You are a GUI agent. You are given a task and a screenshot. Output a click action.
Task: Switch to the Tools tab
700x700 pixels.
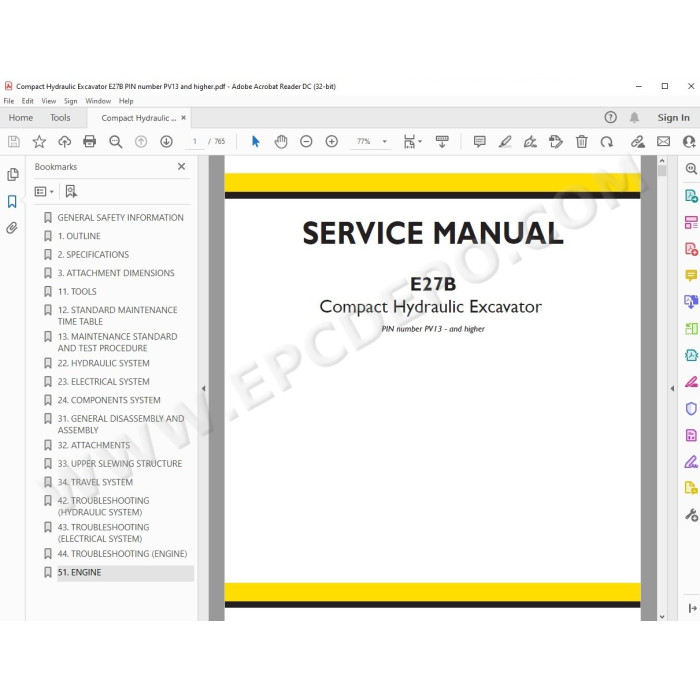[x=60, y=117]
